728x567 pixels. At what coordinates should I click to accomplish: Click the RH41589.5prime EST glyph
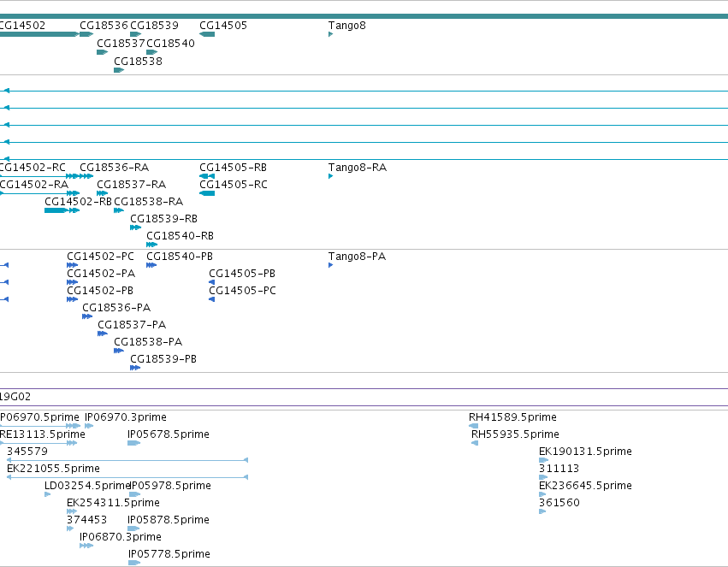tap(473, 426)
